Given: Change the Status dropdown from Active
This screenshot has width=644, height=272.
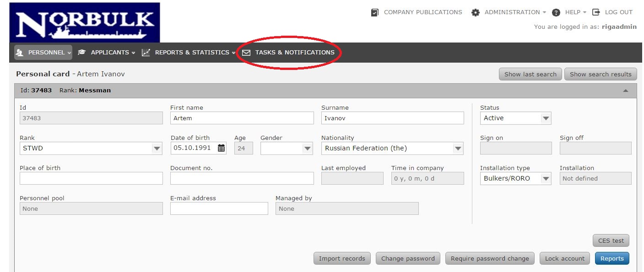Looking at the screenshot, I should [545, 118].
